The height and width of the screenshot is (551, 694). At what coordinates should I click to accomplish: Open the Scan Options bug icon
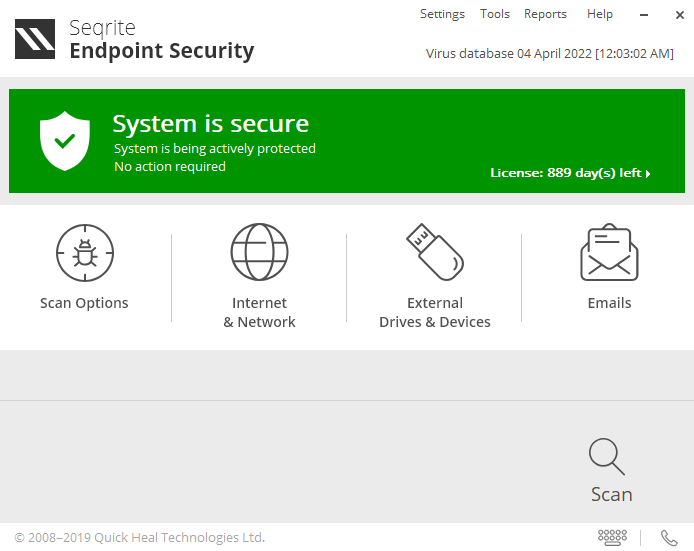[84, 253]
